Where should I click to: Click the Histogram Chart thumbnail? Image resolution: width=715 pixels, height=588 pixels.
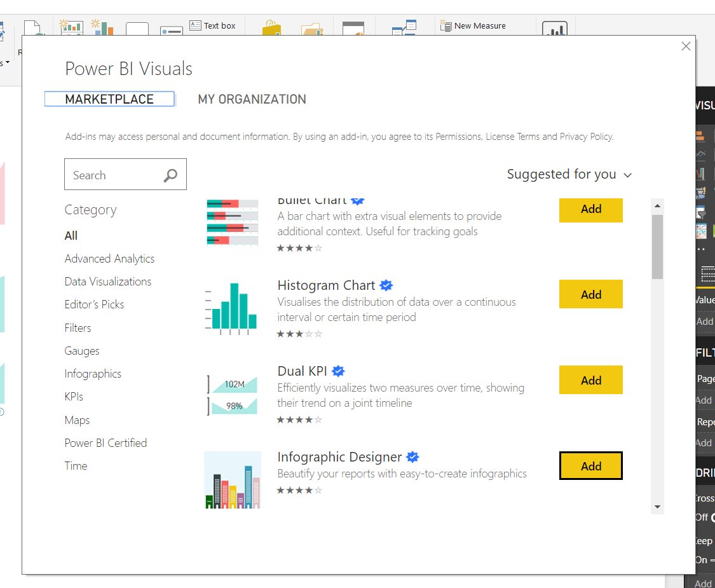(231, 308)
